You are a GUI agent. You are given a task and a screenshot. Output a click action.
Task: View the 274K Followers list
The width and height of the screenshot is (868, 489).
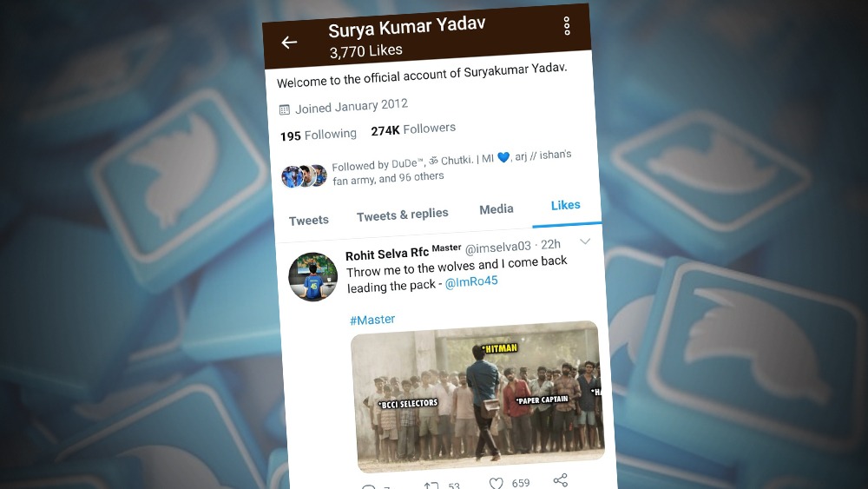pos(413,129)
